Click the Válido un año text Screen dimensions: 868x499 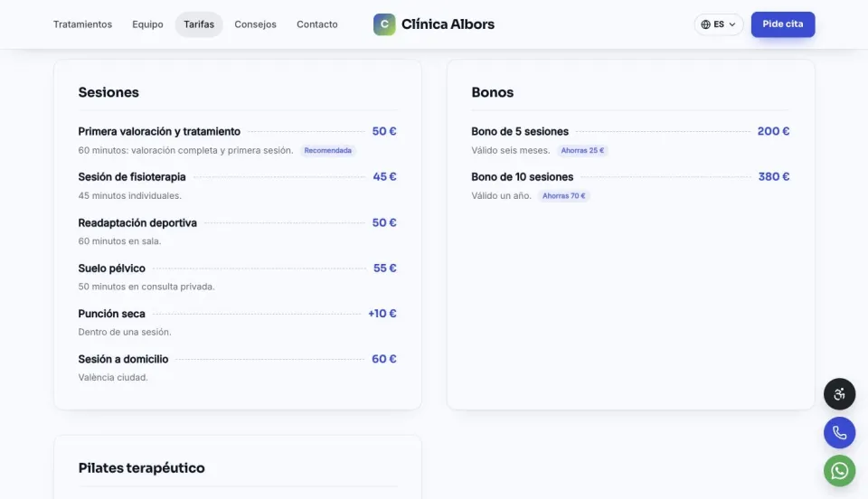click(501, 196)
